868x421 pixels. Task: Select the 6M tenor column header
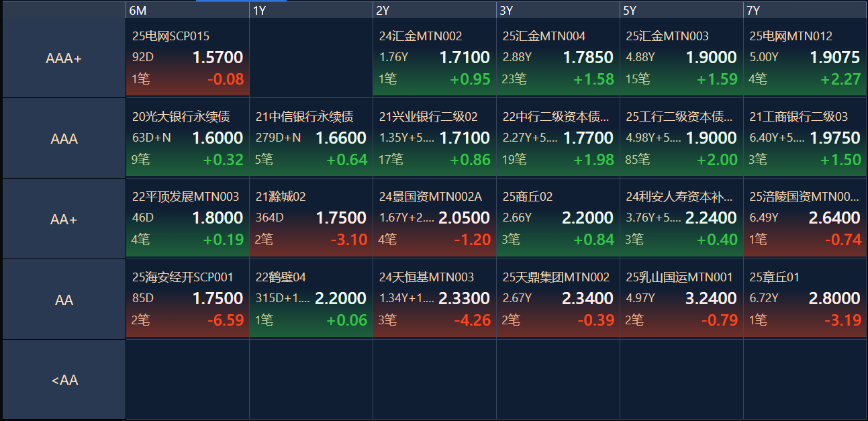pos(187,10)
